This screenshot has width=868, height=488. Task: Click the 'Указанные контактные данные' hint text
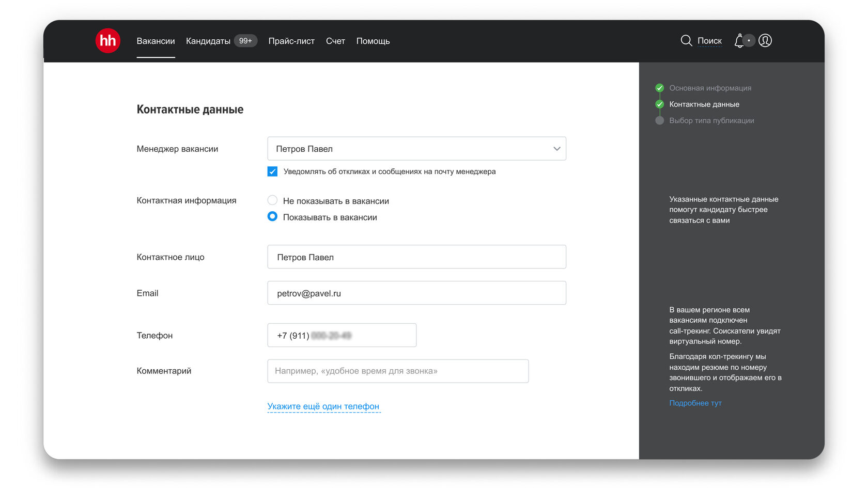coord(724,210)
